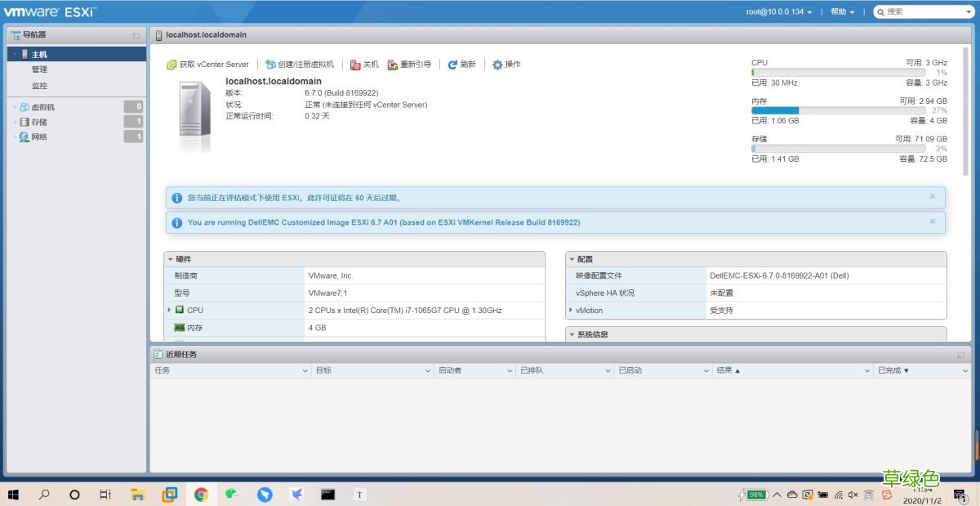Open the 结果 column filter dropdown

868,369
